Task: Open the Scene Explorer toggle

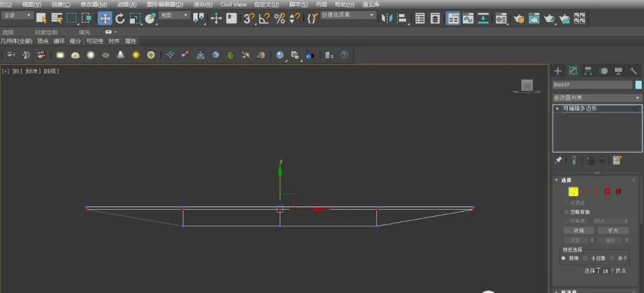Action: tap(420, 18)
